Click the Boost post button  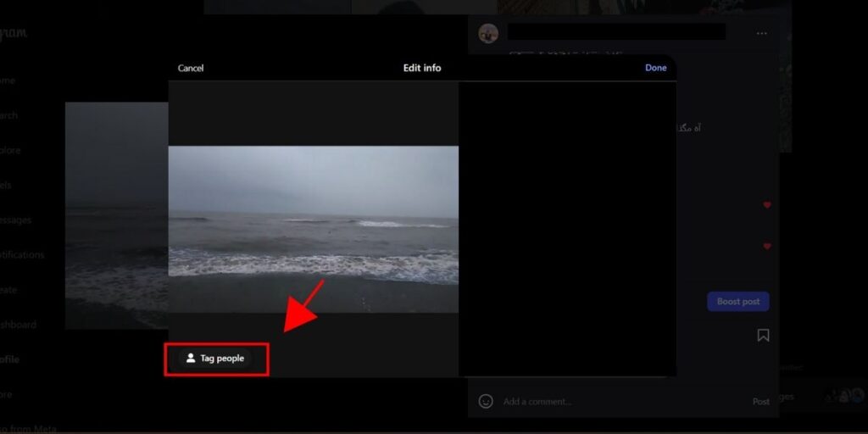click(x=737, y=302)
